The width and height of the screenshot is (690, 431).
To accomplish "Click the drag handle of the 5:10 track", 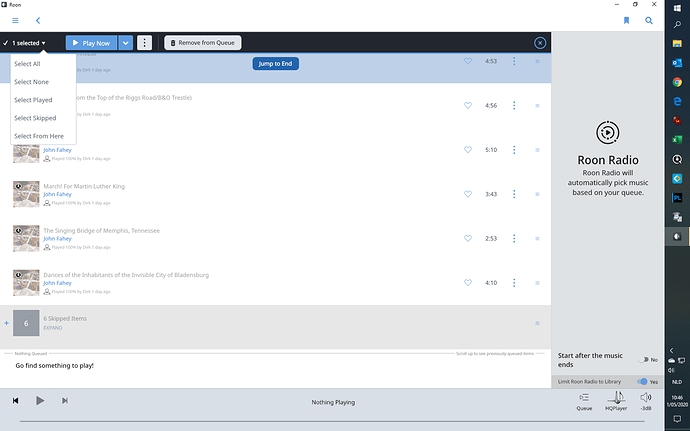I will 537,150.
